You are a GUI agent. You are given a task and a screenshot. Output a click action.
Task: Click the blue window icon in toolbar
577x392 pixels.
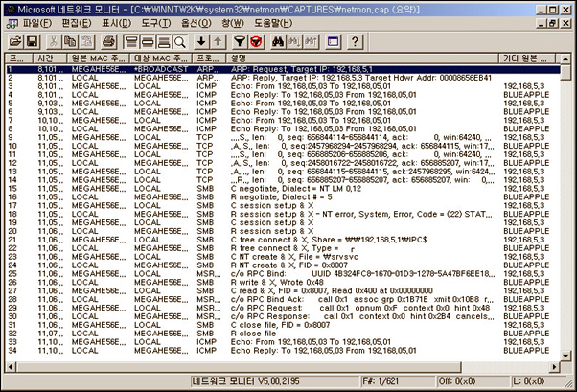point(333,41)
